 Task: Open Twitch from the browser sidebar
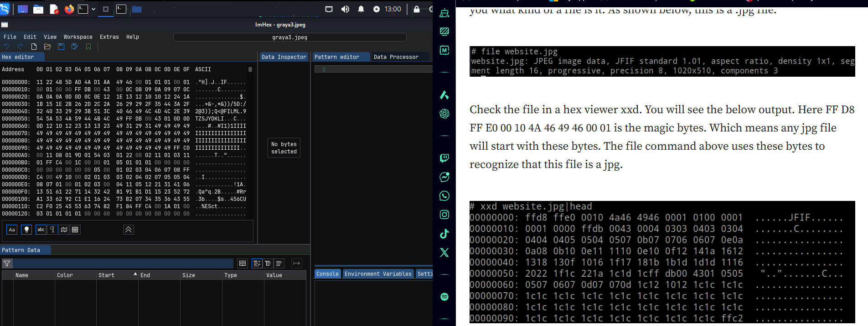pyautogui.click(x=444, y=158)
